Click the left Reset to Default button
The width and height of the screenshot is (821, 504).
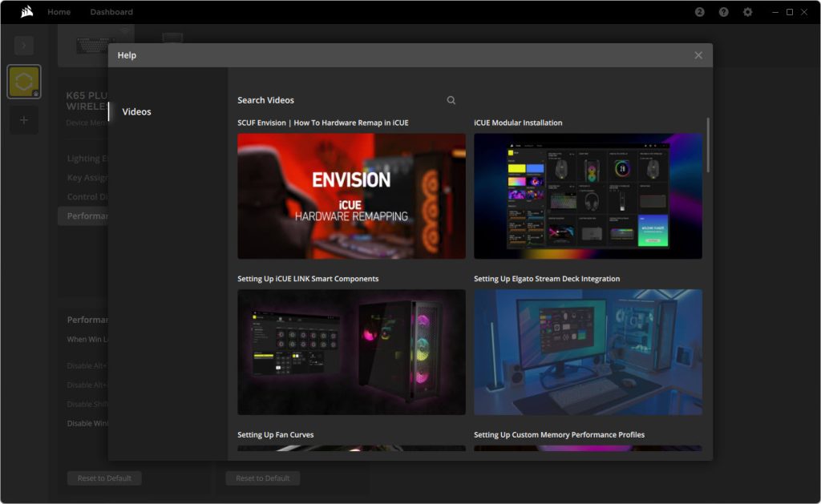tap(104, 478)
